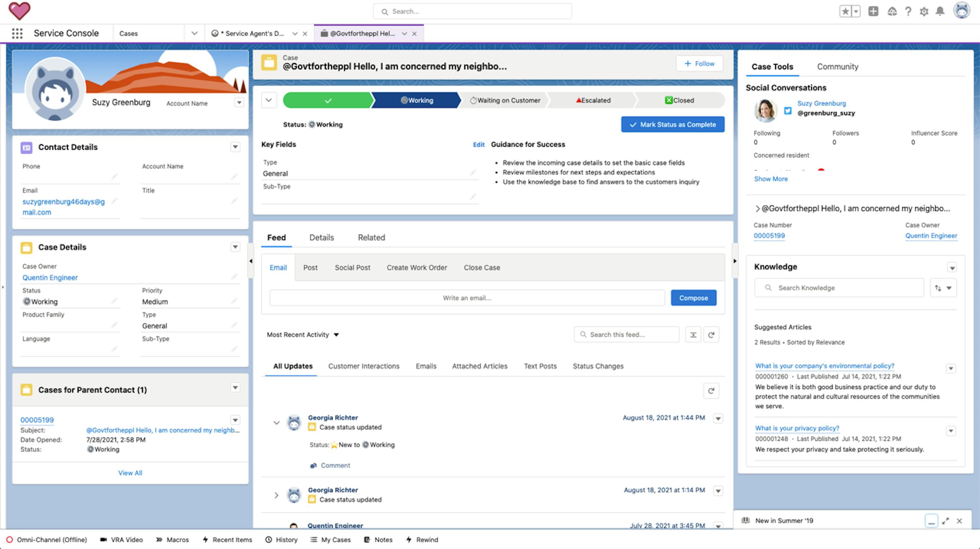This screenshot has height=549, width=980.
Task: Click the feed filter options icon
Action: pyautogui.click(x=693, y=335)
